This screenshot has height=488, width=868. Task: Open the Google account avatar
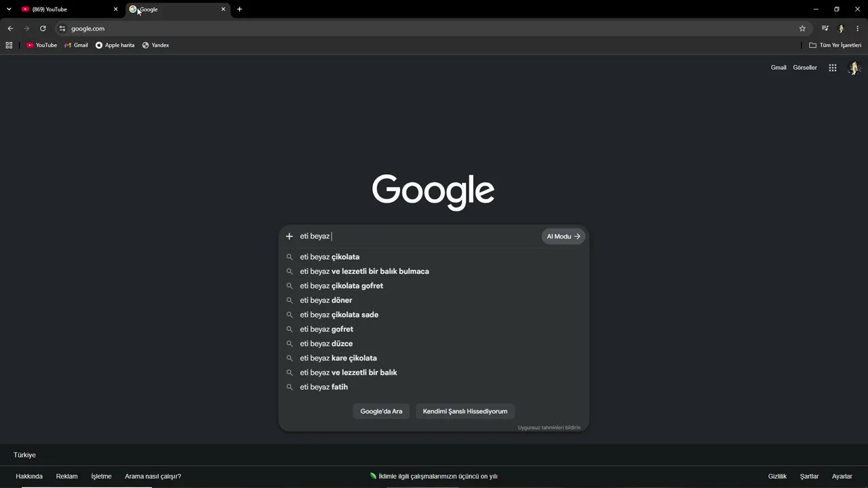854,68
